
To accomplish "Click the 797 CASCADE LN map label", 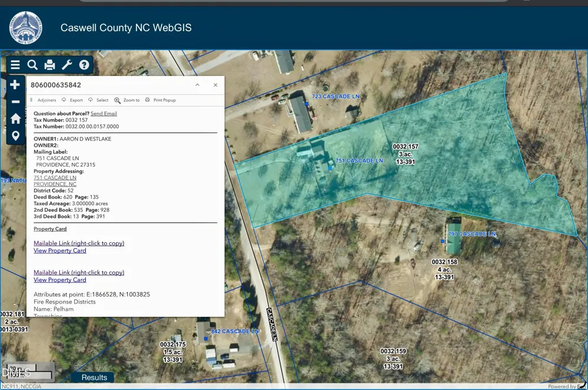I will coord(472,234).
